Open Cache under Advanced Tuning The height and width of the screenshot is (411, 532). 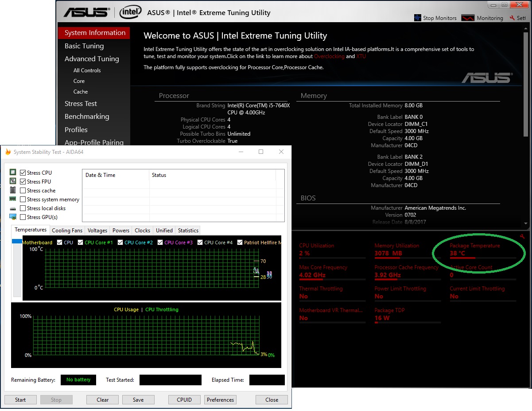pos(81,92)
